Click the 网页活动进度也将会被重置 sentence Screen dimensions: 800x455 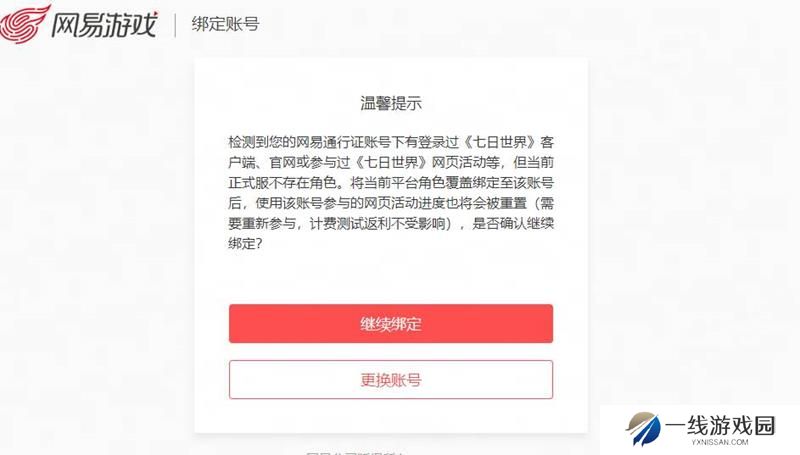tap(444, 203)
